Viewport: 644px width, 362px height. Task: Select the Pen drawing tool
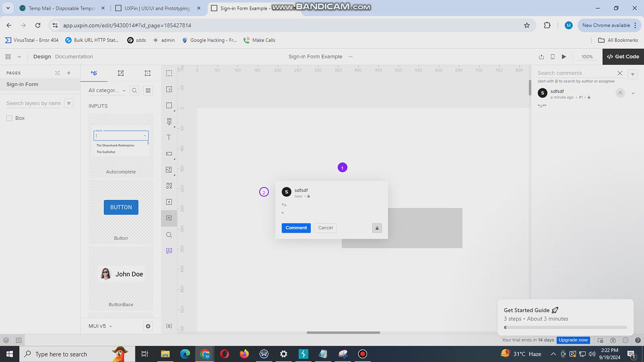[169, 121]
